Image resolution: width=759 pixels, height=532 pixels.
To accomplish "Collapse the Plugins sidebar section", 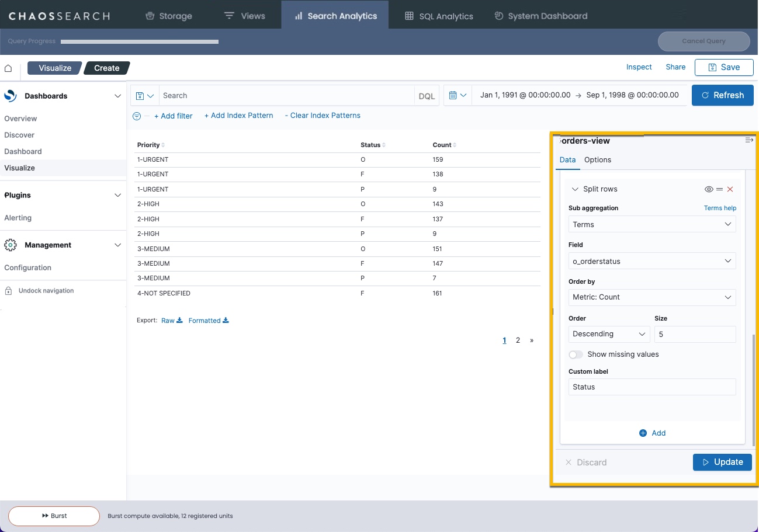I will 118,195.
